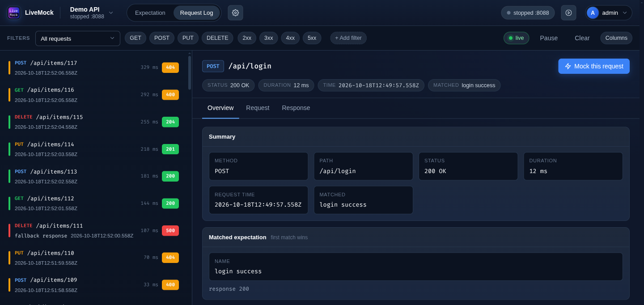Select the GET /api/items/112 request
The width and height of the screenshot is (644, 305).
pos(94,203)
